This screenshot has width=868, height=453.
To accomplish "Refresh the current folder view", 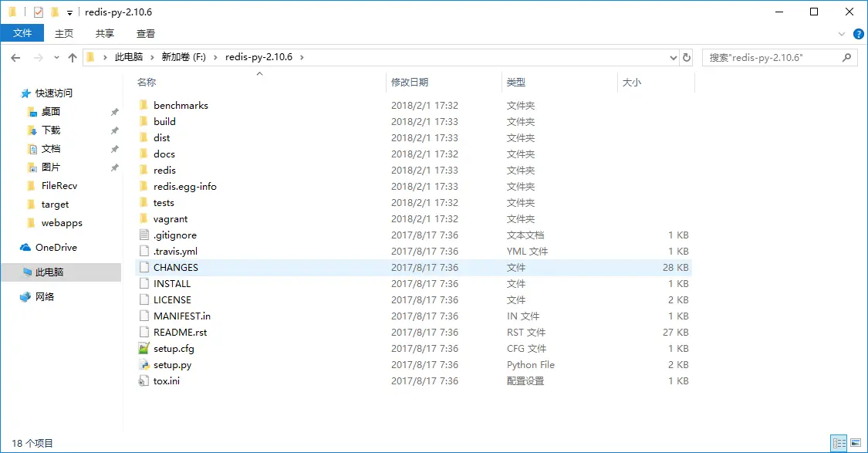I will pyautogui.click(x=687, y=57).
